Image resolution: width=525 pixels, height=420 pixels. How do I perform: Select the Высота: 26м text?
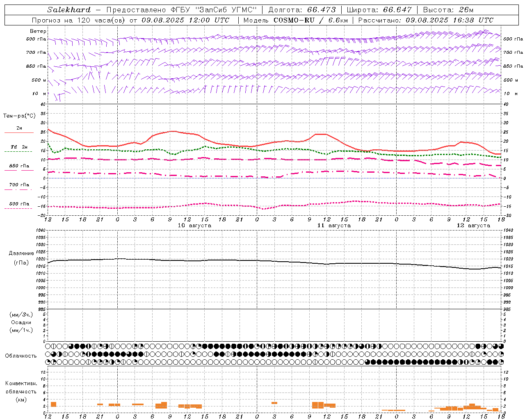pos(448,10)
